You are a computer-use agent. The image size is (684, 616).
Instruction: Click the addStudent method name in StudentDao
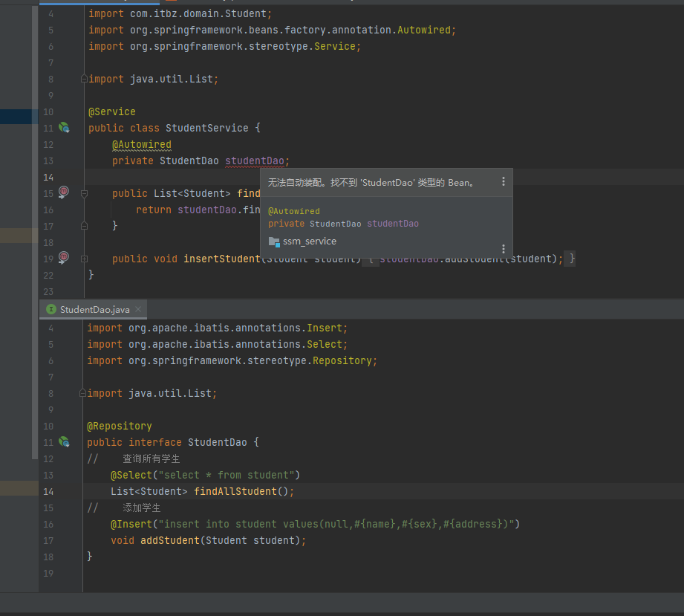(x=169, y=540)
